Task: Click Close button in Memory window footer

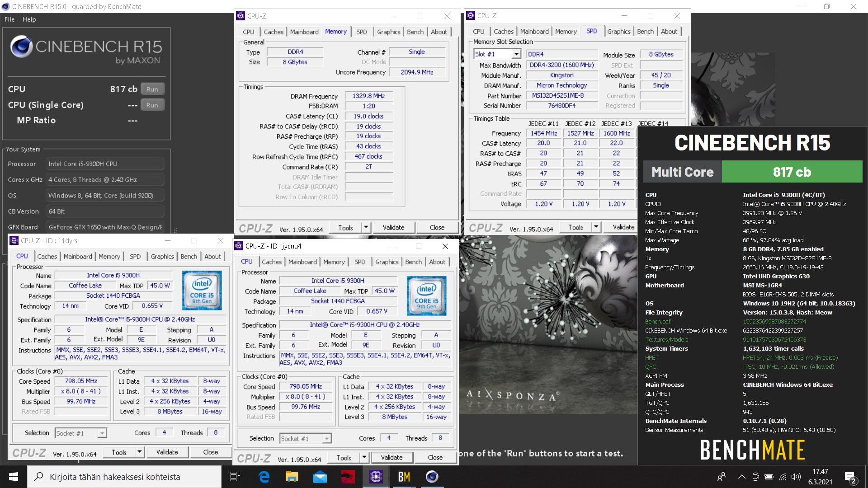Action: [437, 227]
